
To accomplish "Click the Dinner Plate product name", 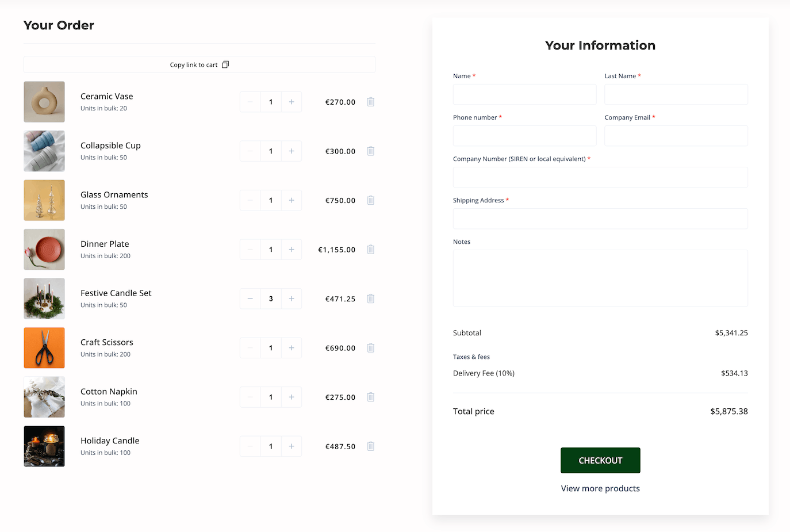I will coord(105,244).
